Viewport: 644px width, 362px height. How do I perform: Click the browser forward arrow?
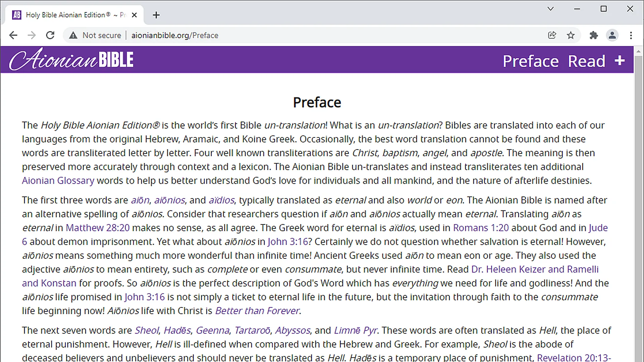pyautogui.click(x=32, y=35)
